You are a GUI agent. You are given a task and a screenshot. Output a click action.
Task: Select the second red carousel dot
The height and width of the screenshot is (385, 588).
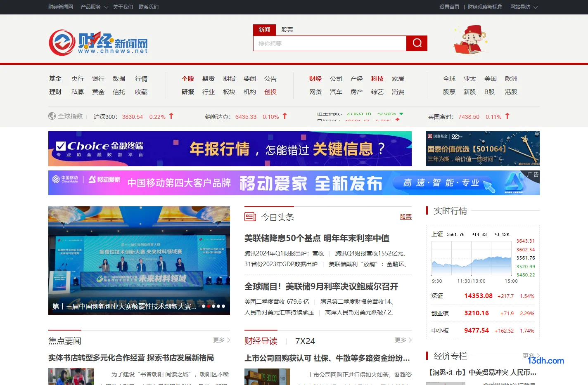pos(209,306)
